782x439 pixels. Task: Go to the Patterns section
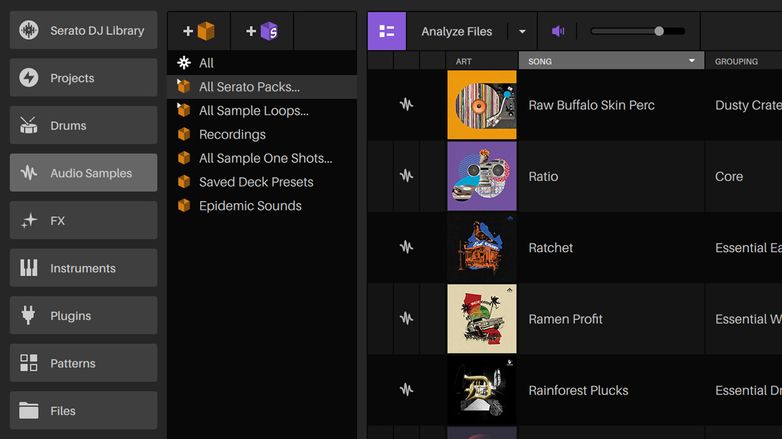83,363
